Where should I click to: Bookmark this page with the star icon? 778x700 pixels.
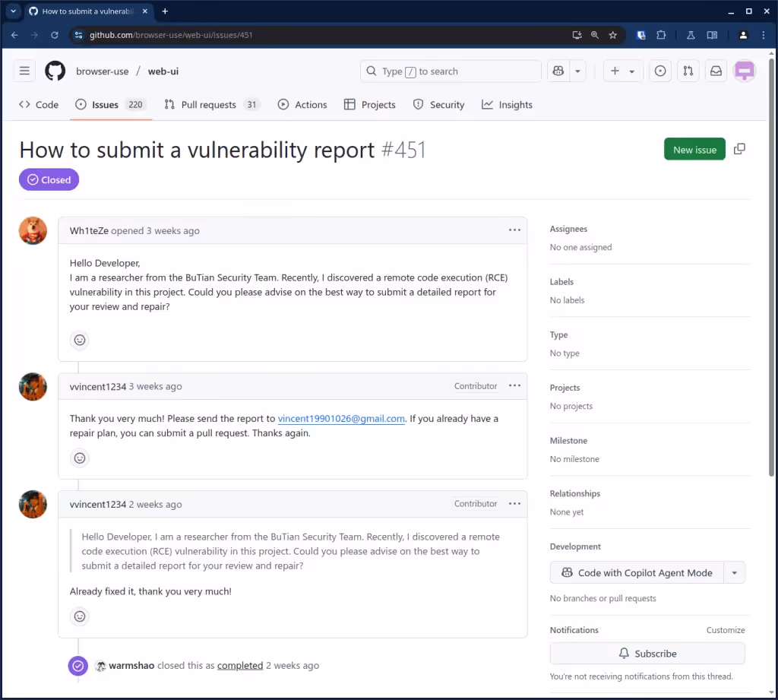tap(613, 35)
